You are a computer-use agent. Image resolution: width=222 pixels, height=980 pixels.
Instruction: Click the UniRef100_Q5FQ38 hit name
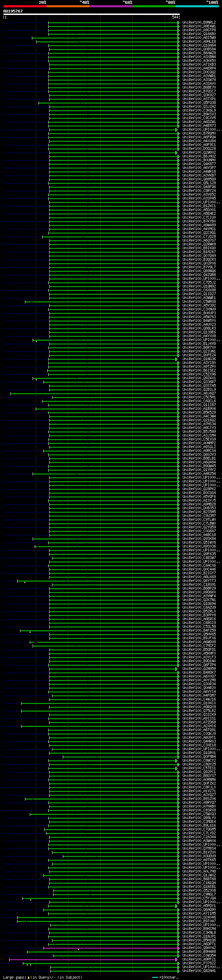click(x=199, y=103)
